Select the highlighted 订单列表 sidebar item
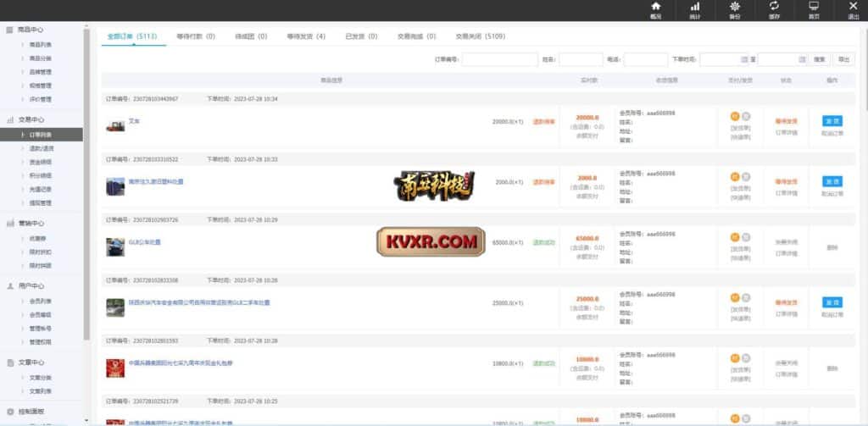Screen dimensions: 868x426 pos(42,135)
